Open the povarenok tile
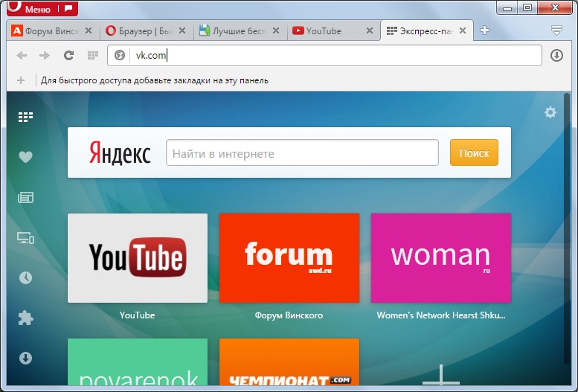This screenshot has height=392, width=578. [138, 362]
